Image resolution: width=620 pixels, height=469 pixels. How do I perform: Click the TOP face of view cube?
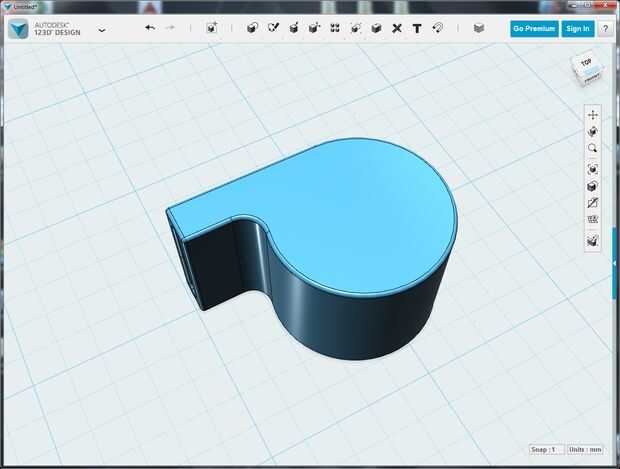(586, 62)
